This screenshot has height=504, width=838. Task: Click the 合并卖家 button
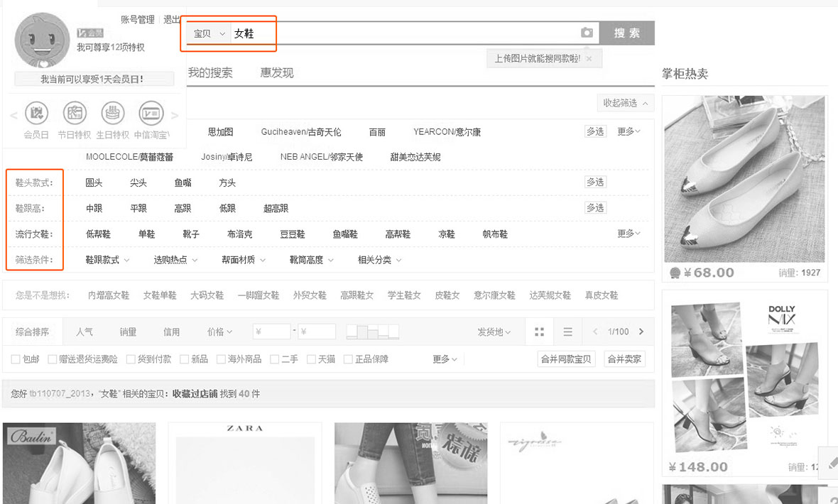pyautogui.click(x=624, y=359)
